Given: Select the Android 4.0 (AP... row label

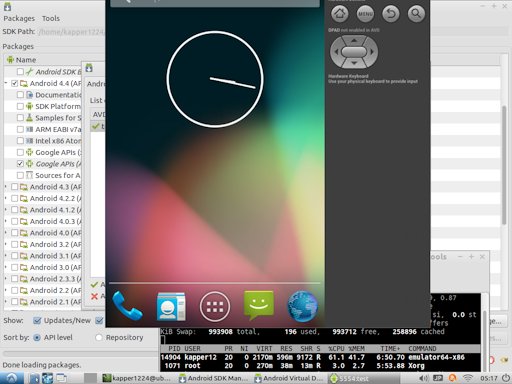Looking at the screenshot, I should 55,233.
